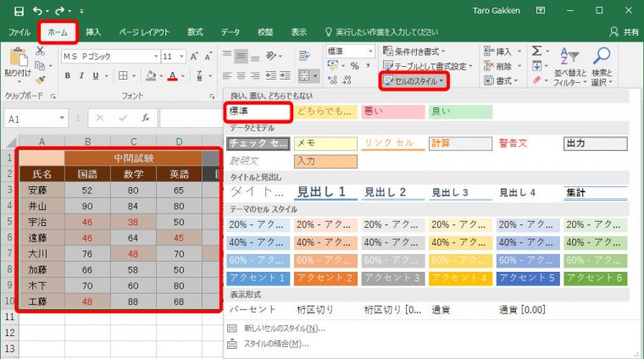Viewport: 644px width, 359px height.
Task: Increase indent of cell contents
Action: click(x=285, y=76)
